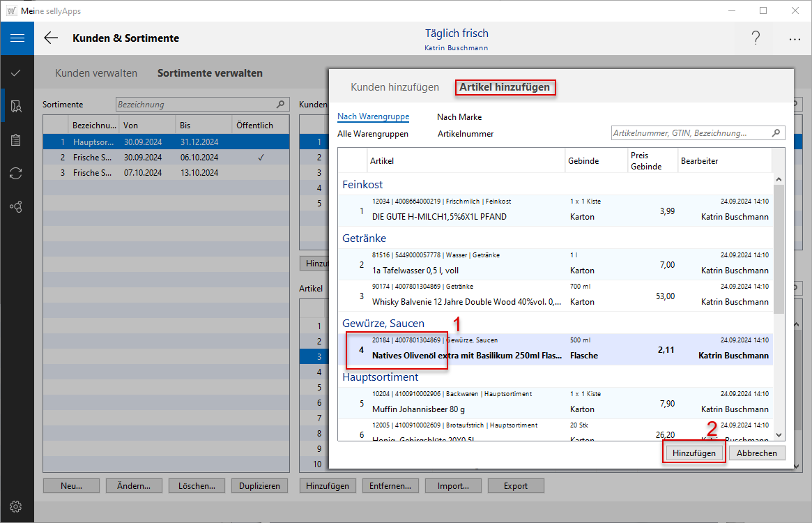
Task: Filter articles Nach Marke
Action: pyautogui.click(x=459, y=117)
